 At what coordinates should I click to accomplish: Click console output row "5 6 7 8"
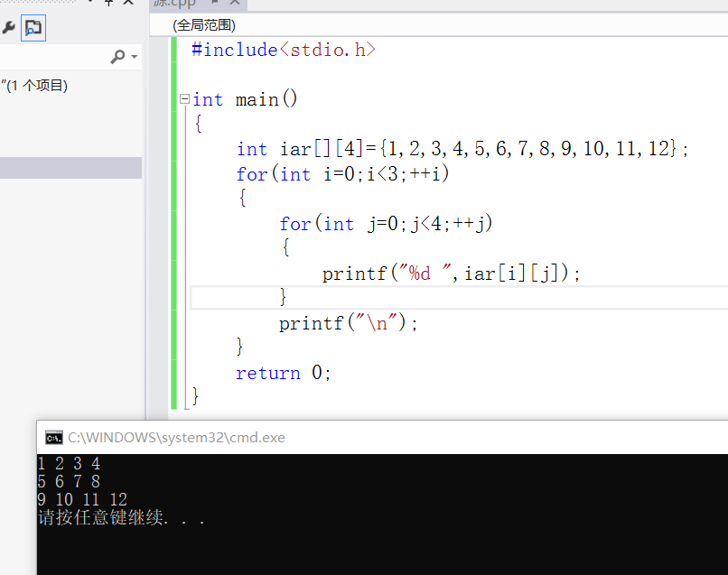click(69, 481)
